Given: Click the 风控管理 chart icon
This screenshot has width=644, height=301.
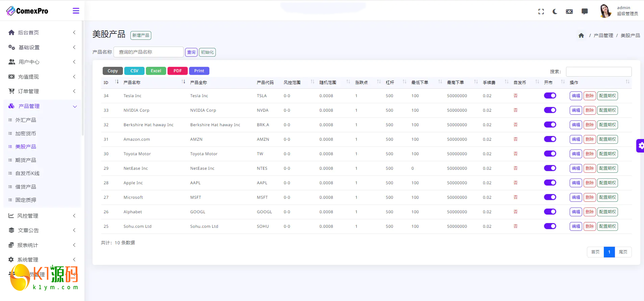Looking at the screenshot, I should (11, 216).
